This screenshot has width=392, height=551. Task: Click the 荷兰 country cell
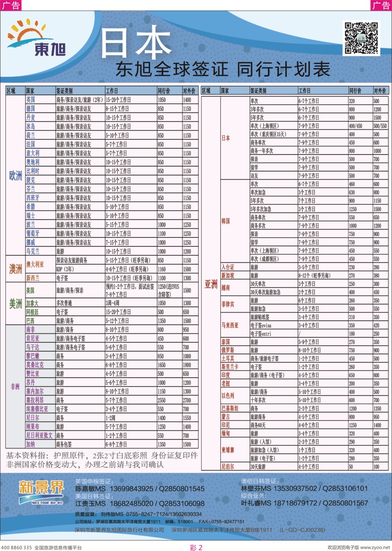[x=40, y=135]
